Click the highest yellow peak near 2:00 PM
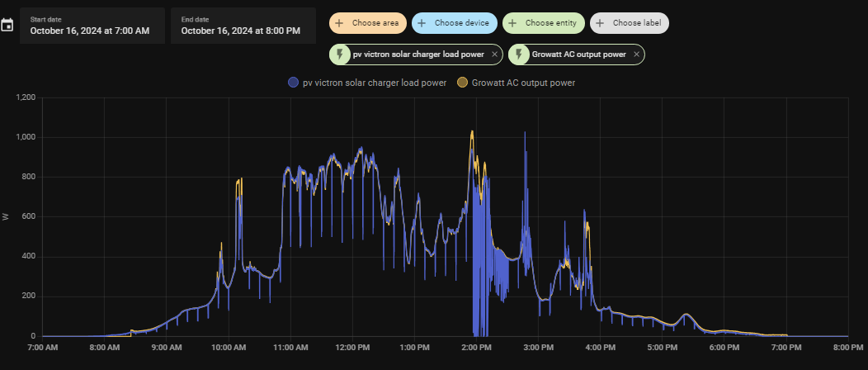Image resolution: width=868 pixels, height=370 pixels. (472, 131)
